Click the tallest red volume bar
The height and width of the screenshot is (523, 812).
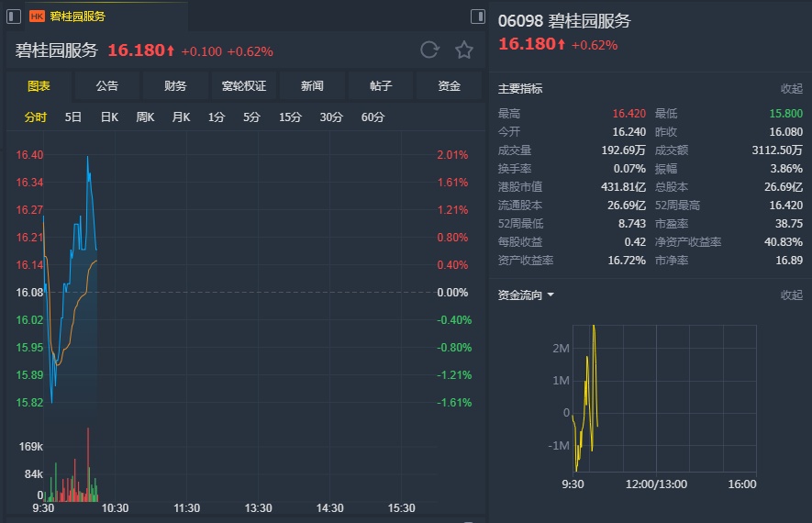point(88,464)
